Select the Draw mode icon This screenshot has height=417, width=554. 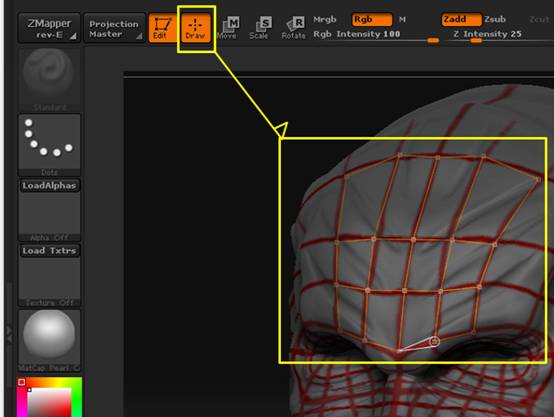tap(195, 28)
